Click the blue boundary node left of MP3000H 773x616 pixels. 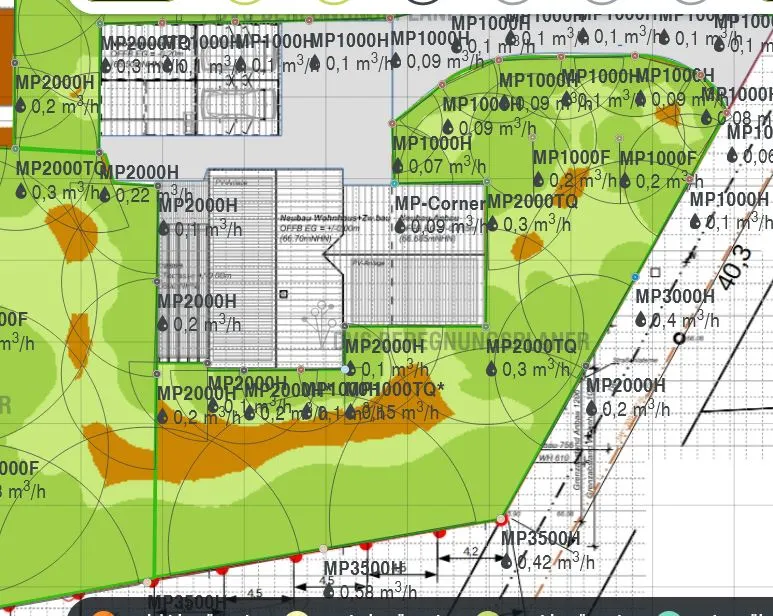(x=635, y=277)
